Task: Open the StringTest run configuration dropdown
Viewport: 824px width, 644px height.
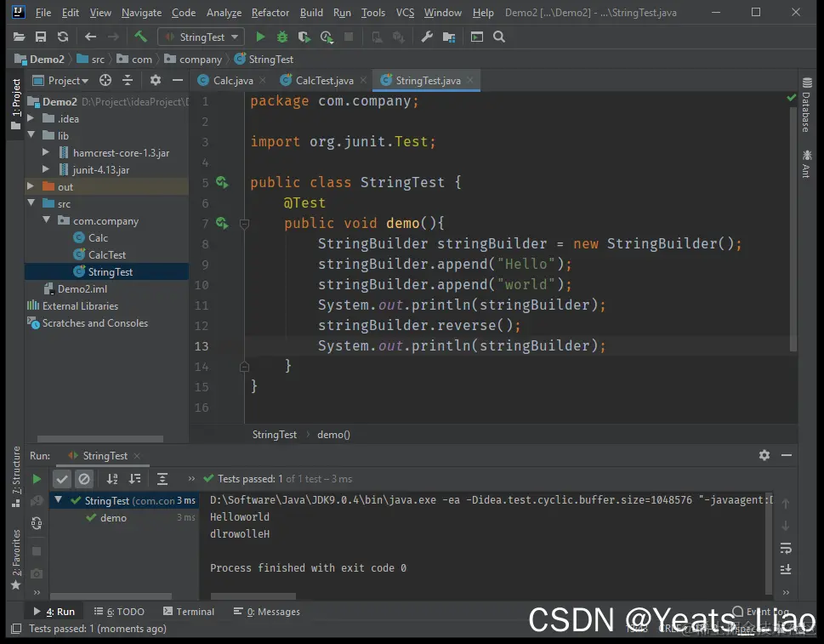Action: (x=201, y=37)
